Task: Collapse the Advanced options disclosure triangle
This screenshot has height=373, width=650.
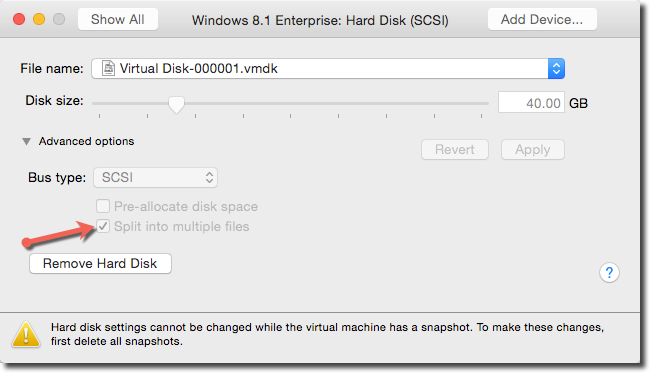Action: [27, 142]
